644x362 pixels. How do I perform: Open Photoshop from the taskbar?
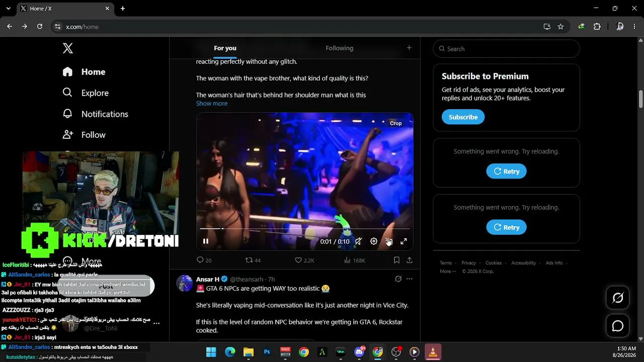coord(267,352)
